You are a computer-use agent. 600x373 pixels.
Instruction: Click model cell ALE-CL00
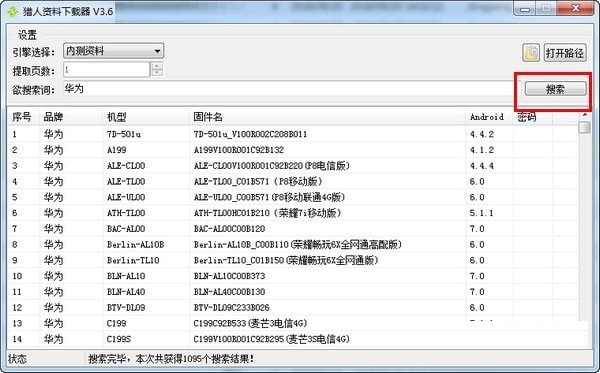[126, 166]
